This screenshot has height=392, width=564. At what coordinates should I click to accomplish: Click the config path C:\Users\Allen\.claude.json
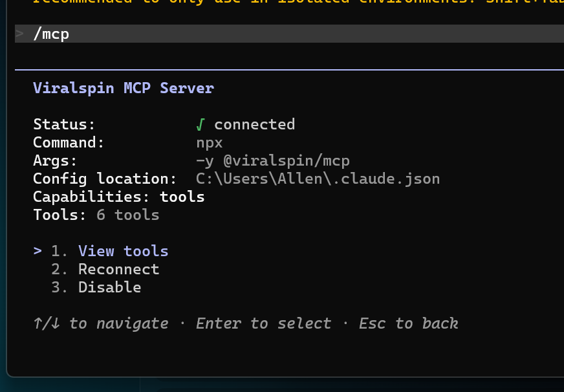[x=318, y=179]
